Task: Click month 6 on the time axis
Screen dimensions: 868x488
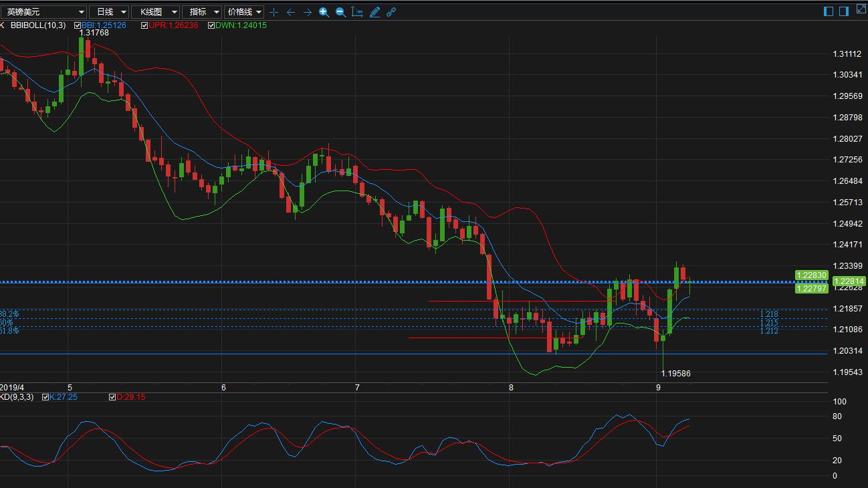Action: pos(224,388)
